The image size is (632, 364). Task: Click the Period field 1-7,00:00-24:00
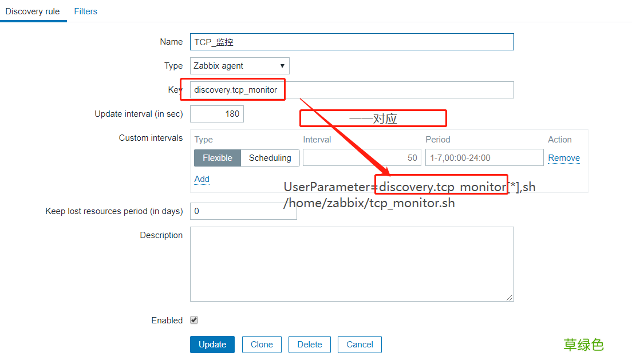point(484,157)
